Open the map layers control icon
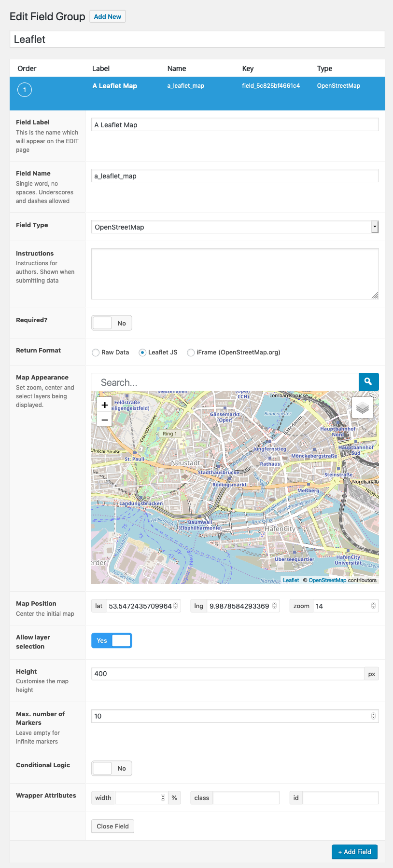 coord(363,407)
